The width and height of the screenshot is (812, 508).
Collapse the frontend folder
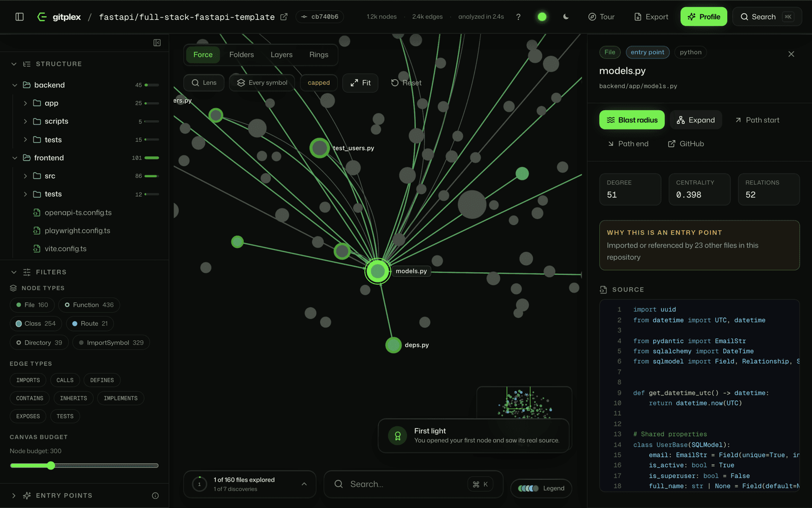[15, 158]
